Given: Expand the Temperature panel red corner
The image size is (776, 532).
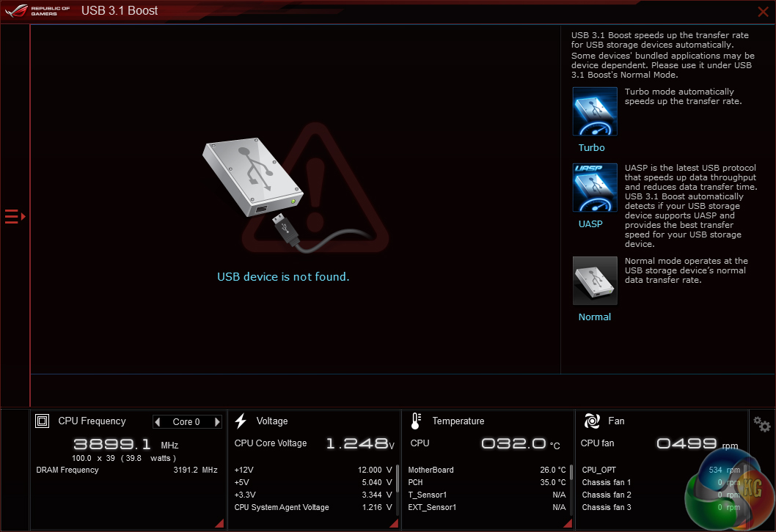Looking at the screenshot, I should point(568,523).
